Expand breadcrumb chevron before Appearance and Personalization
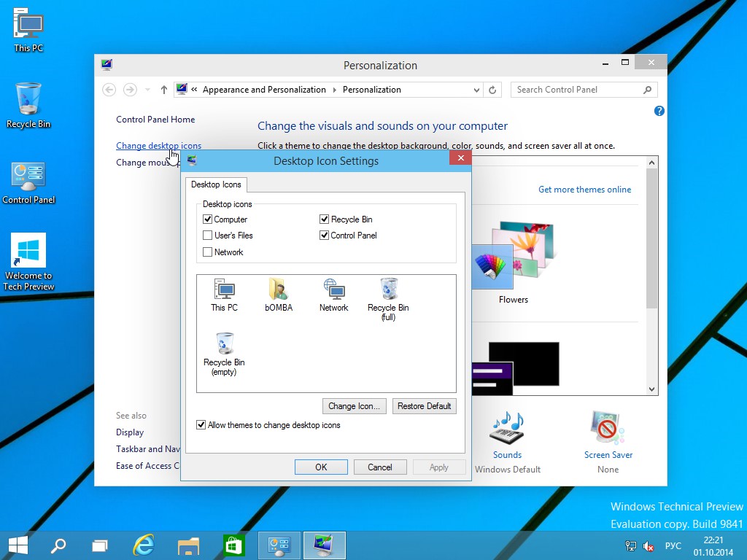 click(x=194, y=90)
